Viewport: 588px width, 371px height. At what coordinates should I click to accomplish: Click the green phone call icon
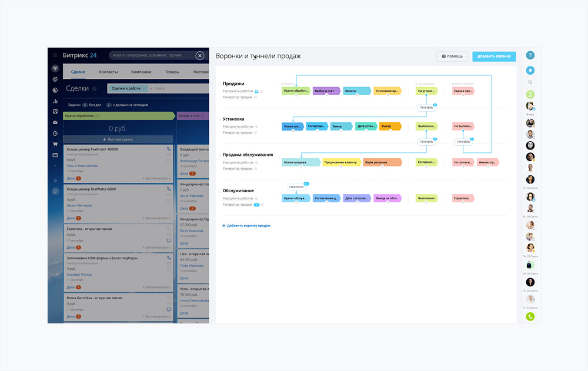530,316
